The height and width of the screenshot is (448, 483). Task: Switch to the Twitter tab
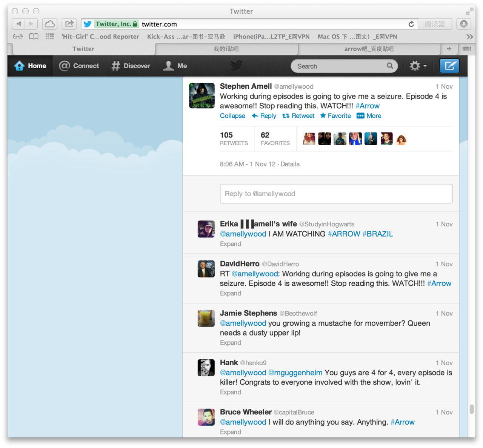(x=83, y=49)
